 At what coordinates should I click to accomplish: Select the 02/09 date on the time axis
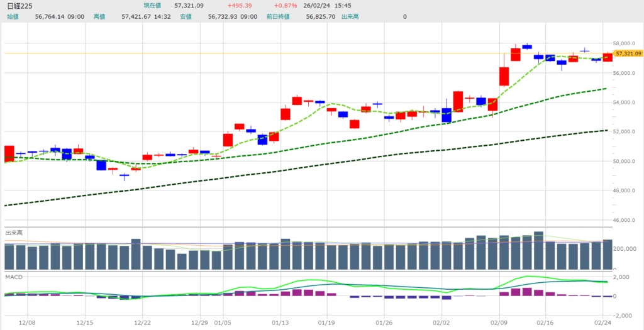499,322
